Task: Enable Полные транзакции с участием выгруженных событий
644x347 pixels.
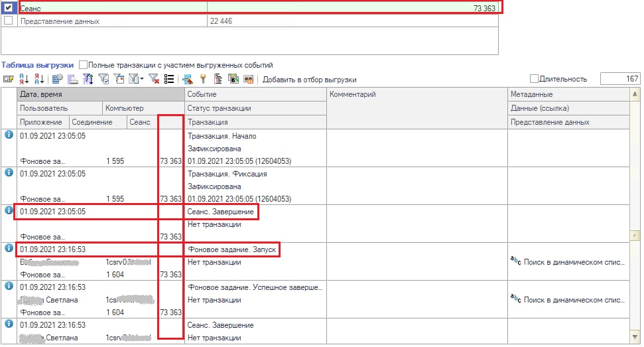Action: 83,65
